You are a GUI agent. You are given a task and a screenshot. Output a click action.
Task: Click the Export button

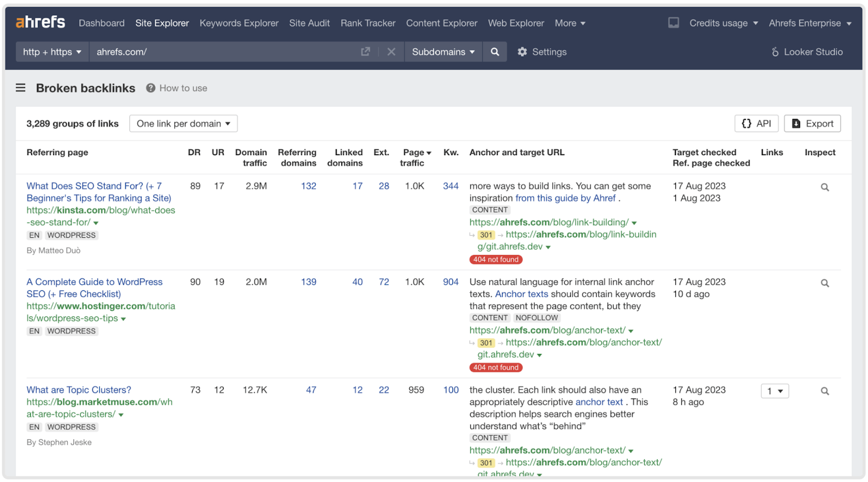point(812,123)
